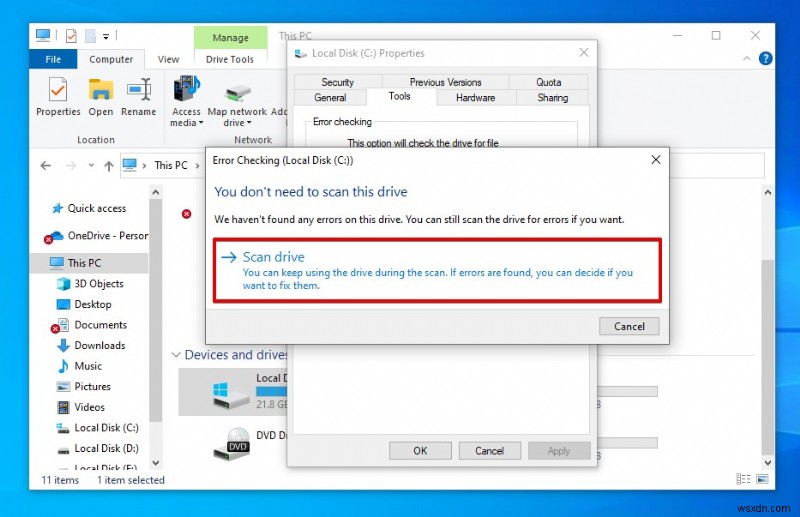This screenshot has height=517, width=800.
Task: Switch to the View ribbon tab
Action: [x=168, y=59]
